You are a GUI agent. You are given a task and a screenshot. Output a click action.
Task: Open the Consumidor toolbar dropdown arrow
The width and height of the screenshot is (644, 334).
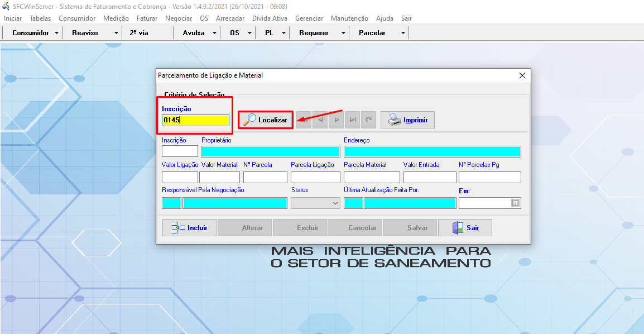57,33
